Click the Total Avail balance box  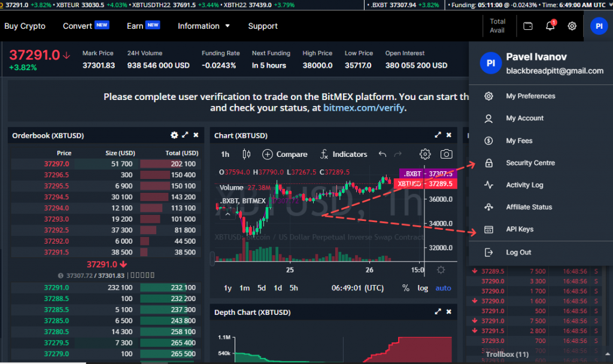pos(497,26)
